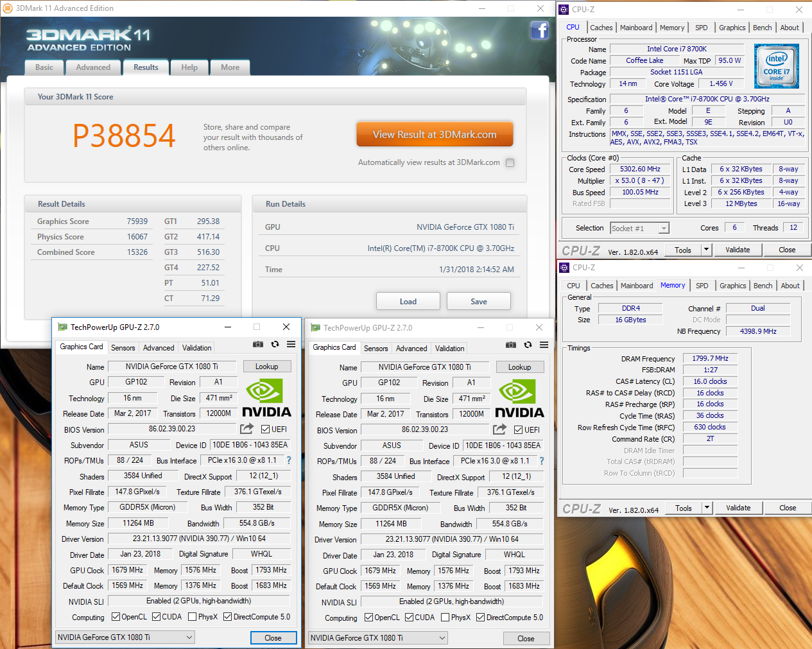Click the NVIDIA logo in right GPU-Z window
812x649 pixels.
pyautogui.click(x=519, y=399)
